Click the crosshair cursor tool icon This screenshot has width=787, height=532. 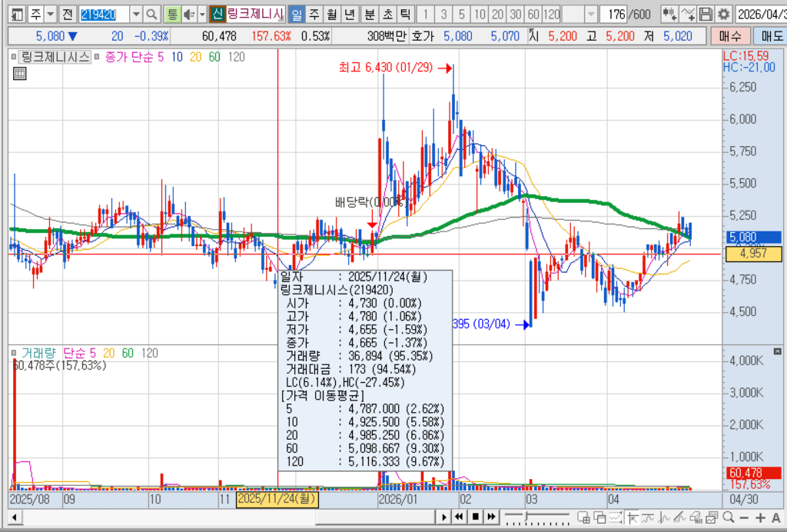coord(633,517)
